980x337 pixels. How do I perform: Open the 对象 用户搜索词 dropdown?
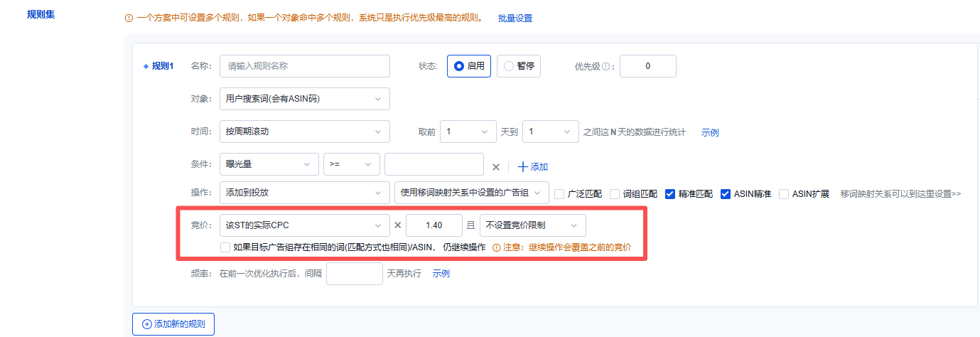[304, 99]
